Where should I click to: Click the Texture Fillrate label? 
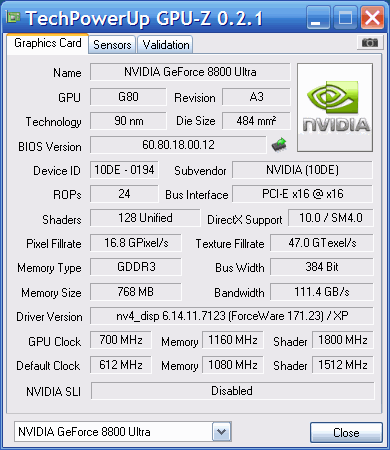[x=230, y=244]
